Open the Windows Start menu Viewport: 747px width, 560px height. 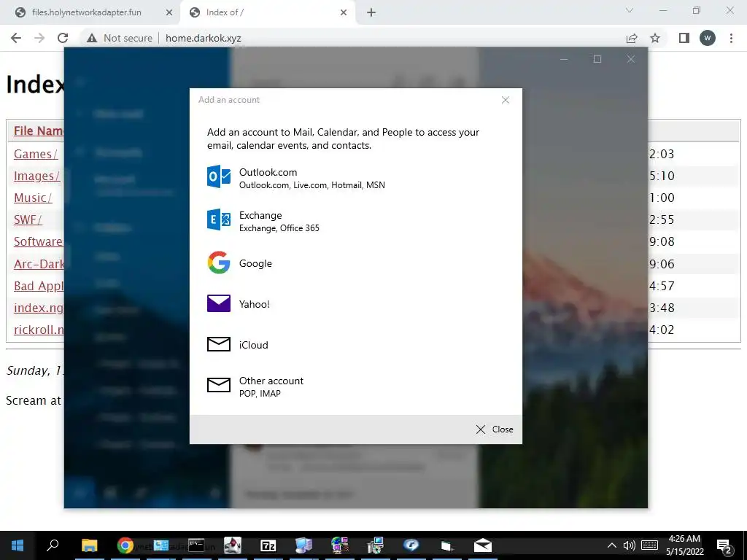pos(18,545)
